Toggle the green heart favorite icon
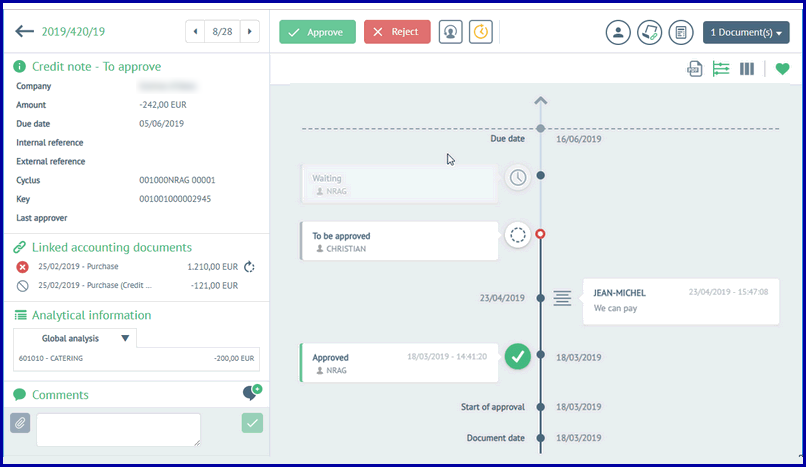Image resolution: width=806 pixels, height=467 pixels. tap(783, 69)
